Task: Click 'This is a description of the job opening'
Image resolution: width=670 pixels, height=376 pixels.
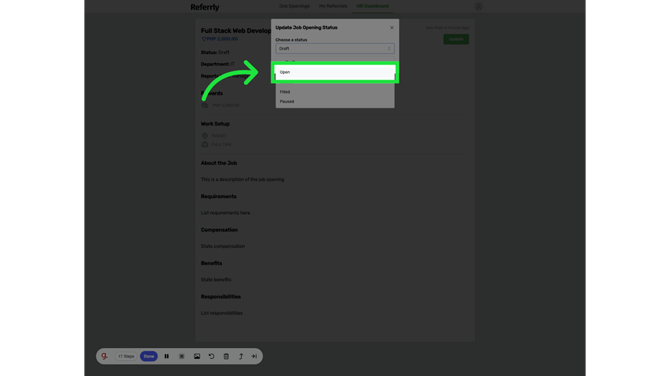Action: pyautogui.click(x=242, y=179)
